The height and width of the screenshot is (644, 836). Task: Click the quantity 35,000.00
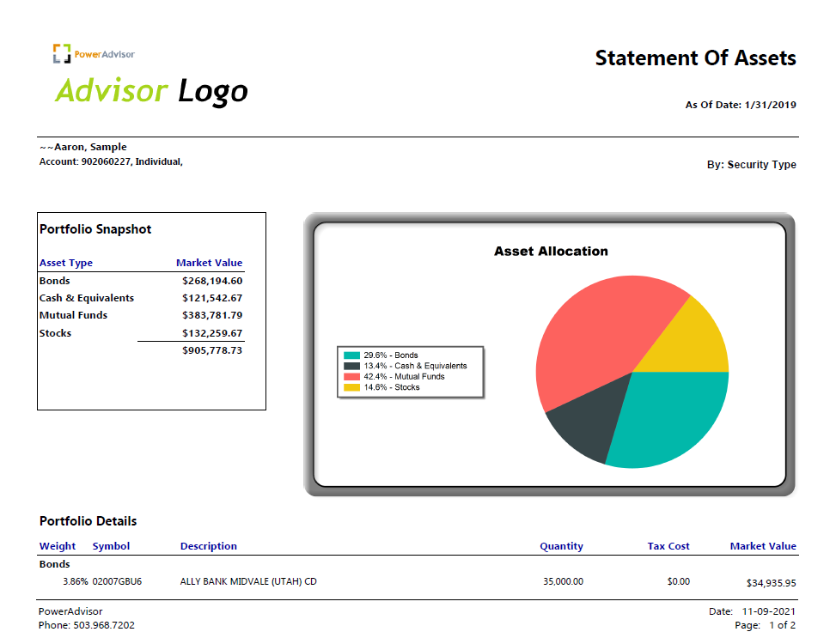[563, 581]
